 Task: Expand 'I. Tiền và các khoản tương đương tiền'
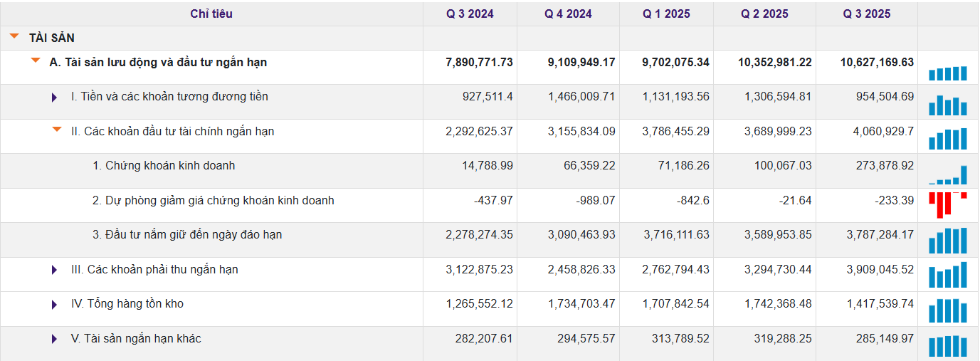(55, 97)
